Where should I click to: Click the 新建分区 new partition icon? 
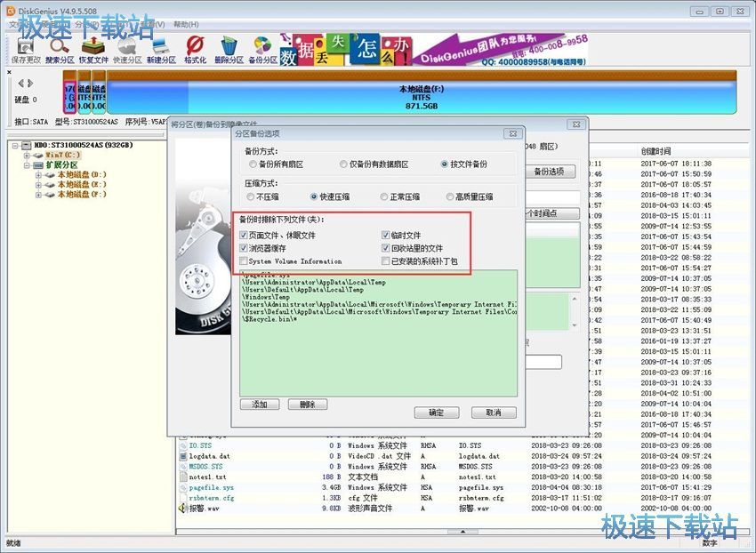pyautogui.click(x=161, y=51)
